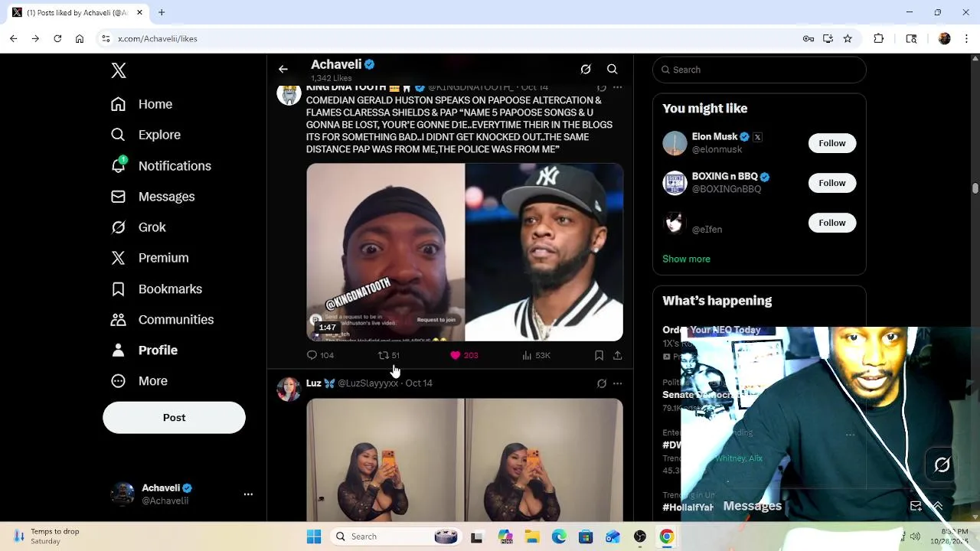Open the BOXING n BBQ suggested profile
The height and width of the screenshot is (551, 980).
click(724, 176)
